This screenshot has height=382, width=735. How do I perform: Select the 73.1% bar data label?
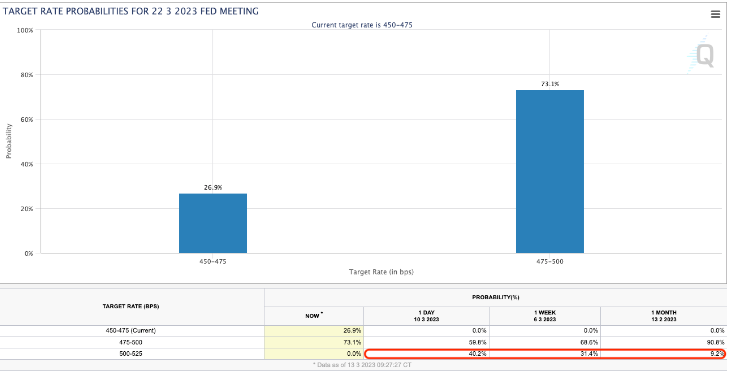pyautogui.click(x=550, y=84)
